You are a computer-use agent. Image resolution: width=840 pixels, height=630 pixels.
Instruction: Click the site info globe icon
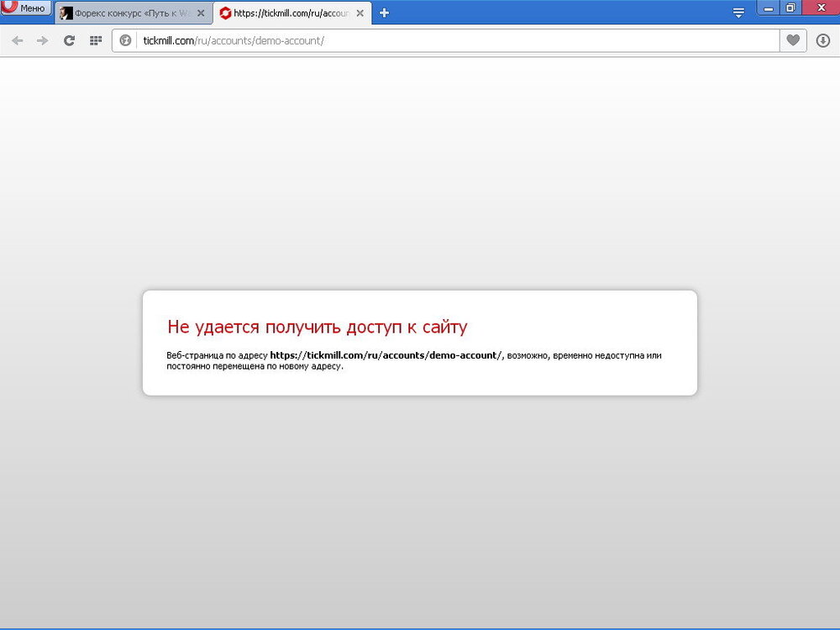125,40
